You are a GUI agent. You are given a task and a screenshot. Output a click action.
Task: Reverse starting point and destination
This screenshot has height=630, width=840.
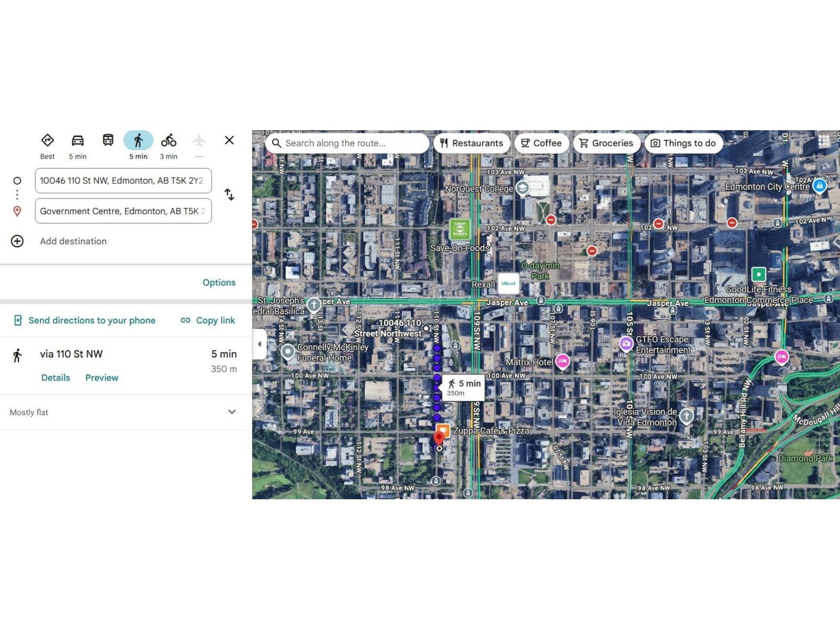pos(229,195)
